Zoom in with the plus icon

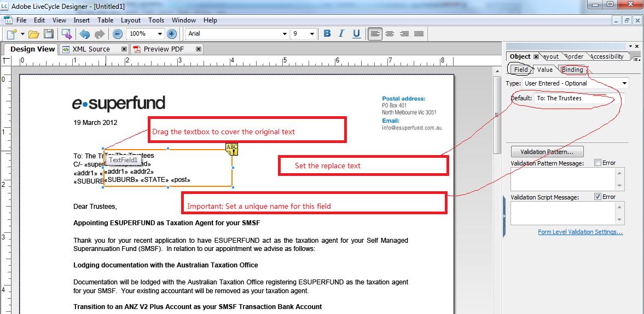pyautogui.click(x=171, y=34)
